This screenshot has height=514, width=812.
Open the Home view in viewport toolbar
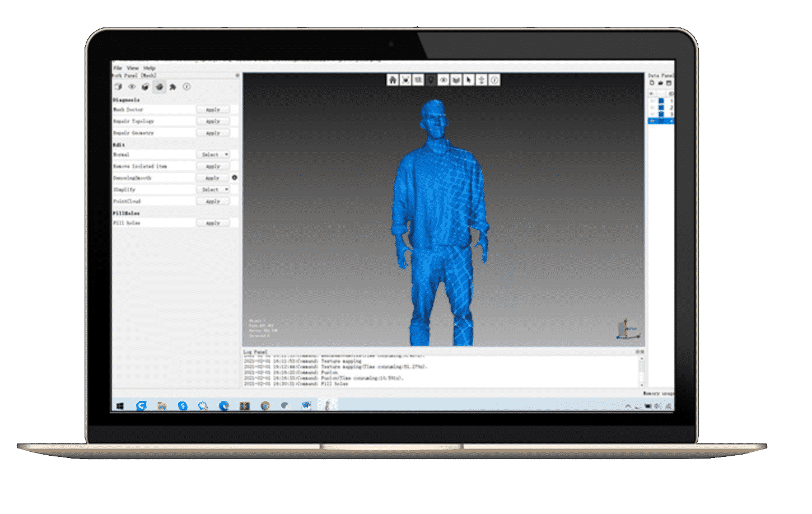click(x=392, y=80)
